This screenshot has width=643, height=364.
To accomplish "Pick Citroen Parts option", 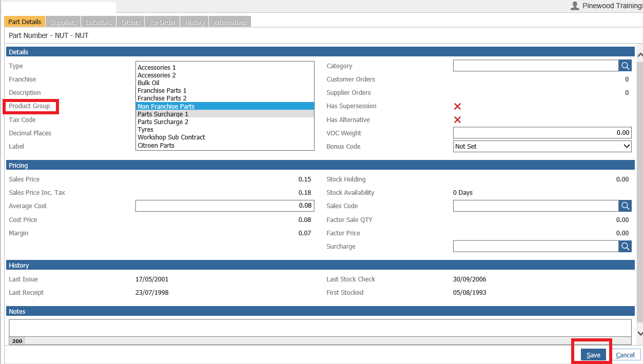I will pos(225,145).
